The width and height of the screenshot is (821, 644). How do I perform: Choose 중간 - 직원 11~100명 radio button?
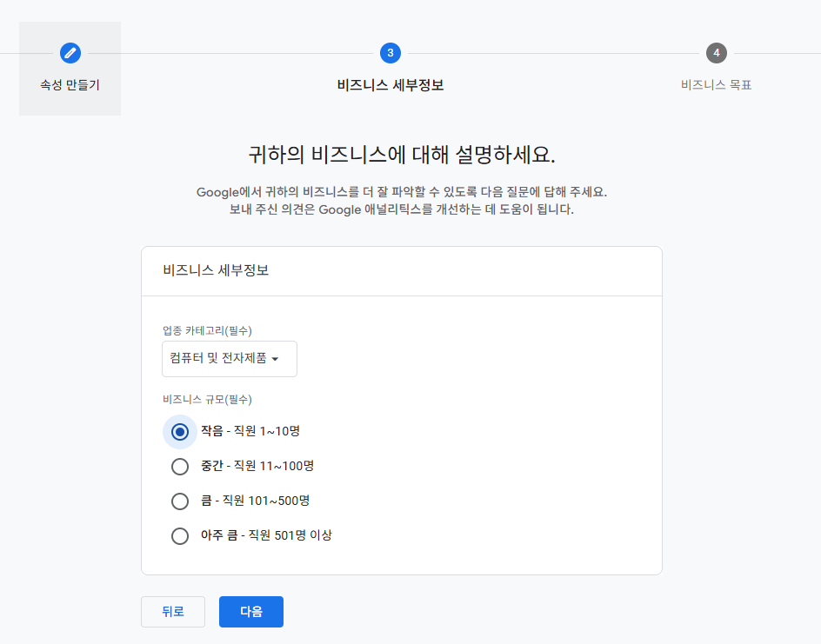pyautogui.click(x=179, y=467)
